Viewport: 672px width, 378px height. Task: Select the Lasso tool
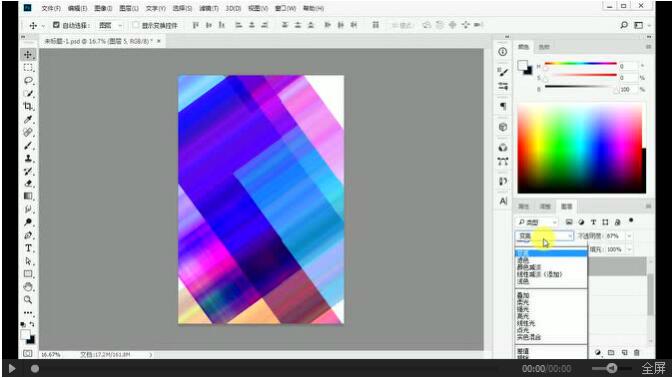28,81
